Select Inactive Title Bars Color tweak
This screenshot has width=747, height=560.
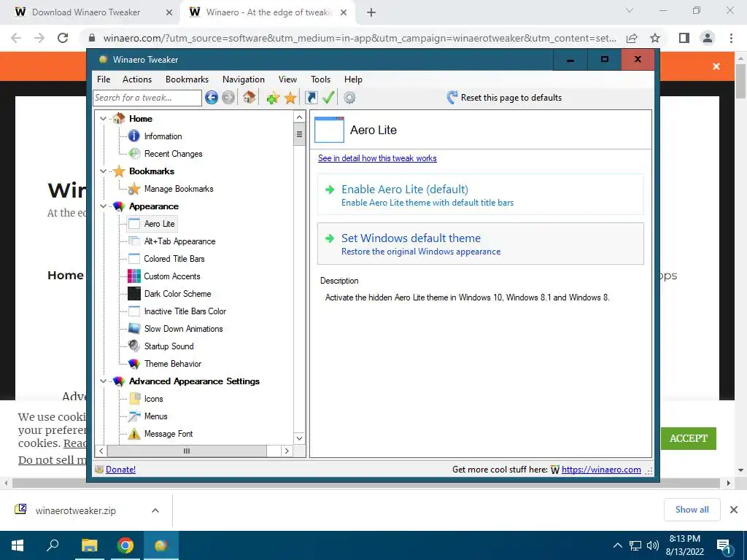pyautogui.click(x=185, y=311)
